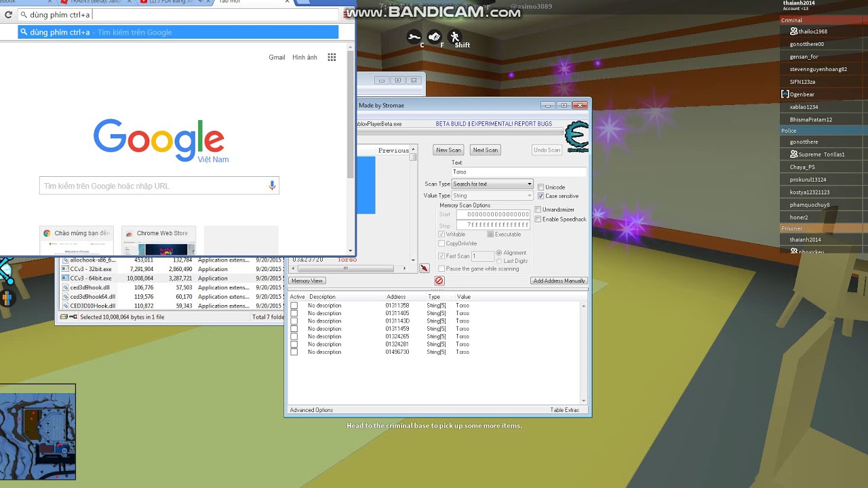
Task: Clear the address list with the red icon
Action: 439,281
